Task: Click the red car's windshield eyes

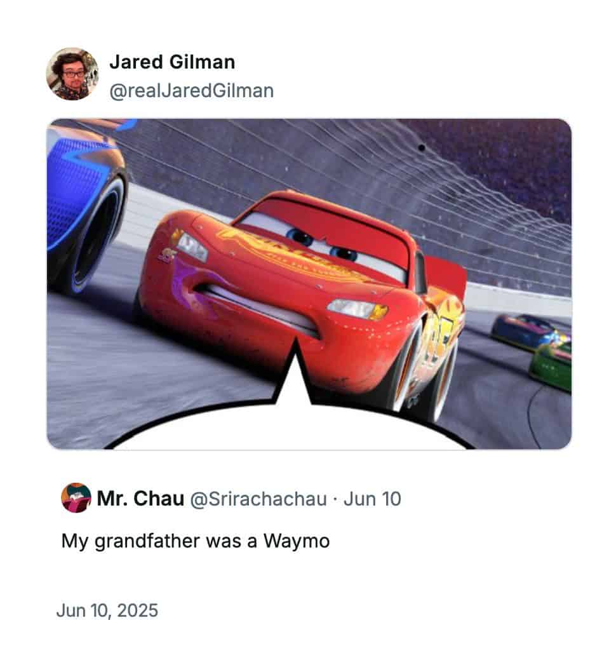Action: click(326, 246)
